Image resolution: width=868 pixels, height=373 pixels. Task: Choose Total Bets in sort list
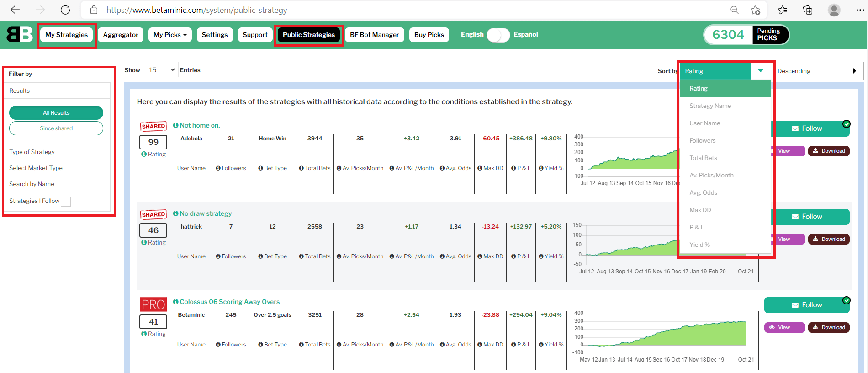tap(725, 158)
